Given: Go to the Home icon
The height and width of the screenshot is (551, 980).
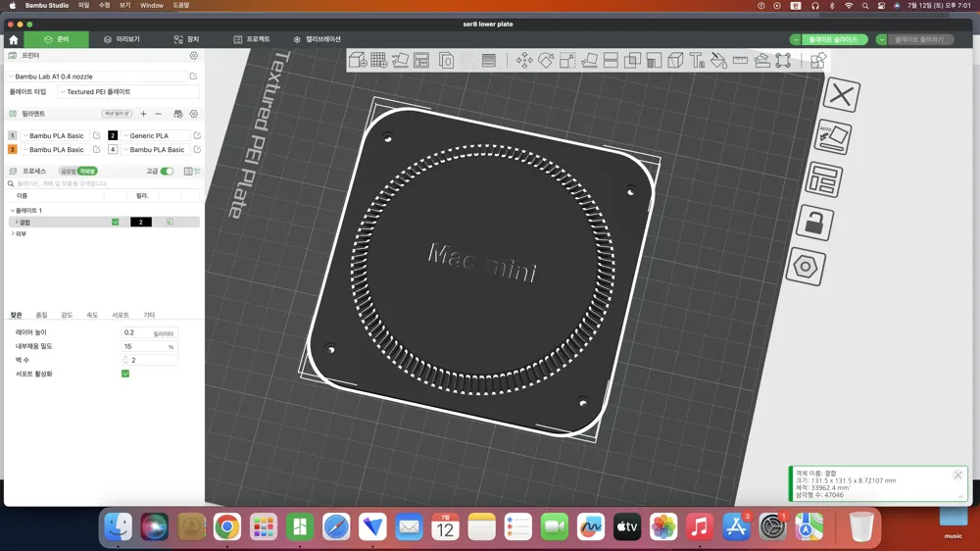Looking at the screenshot, I should tap(14, 39).
